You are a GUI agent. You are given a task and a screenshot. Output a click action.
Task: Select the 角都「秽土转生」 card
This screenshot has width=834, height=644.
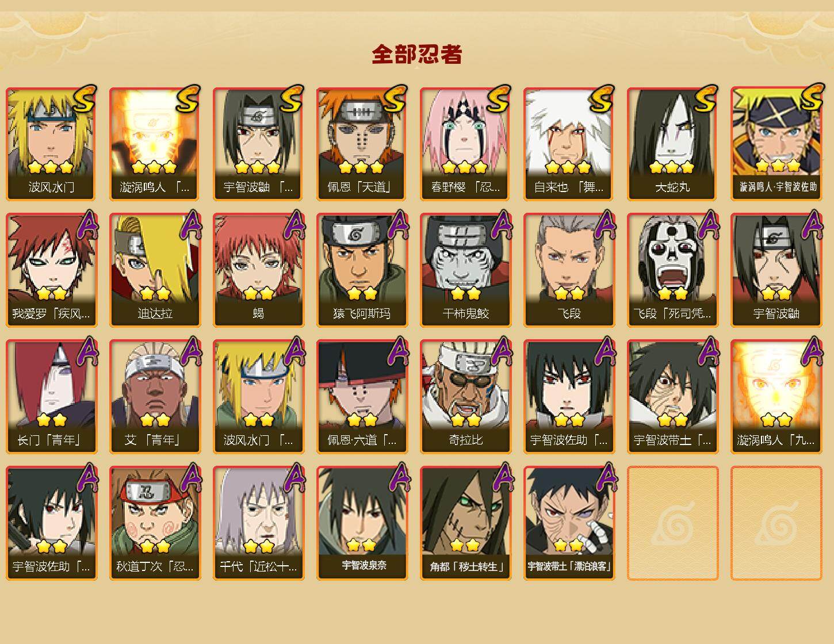click(466, 523)
